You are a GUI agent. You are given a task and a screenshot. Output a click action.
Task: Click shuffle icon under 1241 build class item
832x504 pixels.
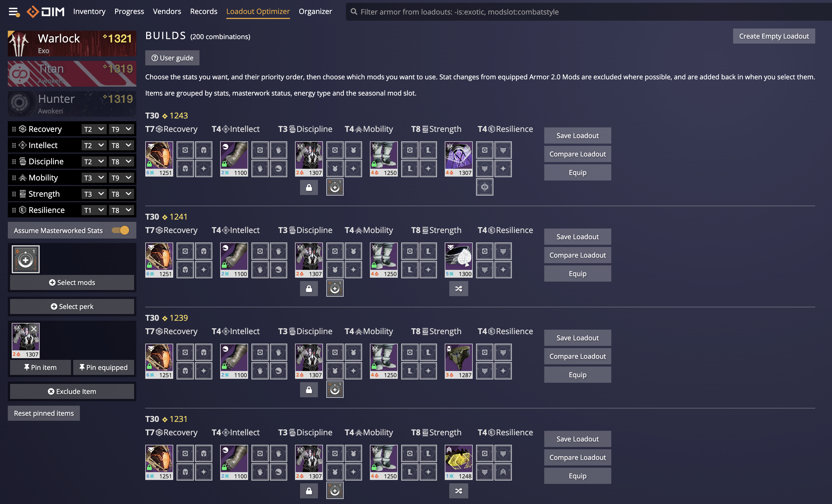458,289
